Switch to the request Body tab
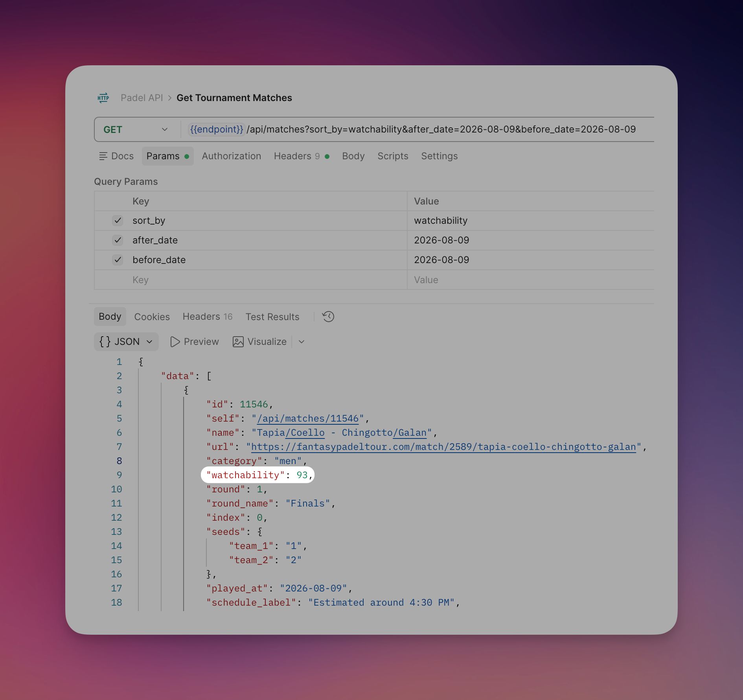The image size is (743, 700). (353, 156)
